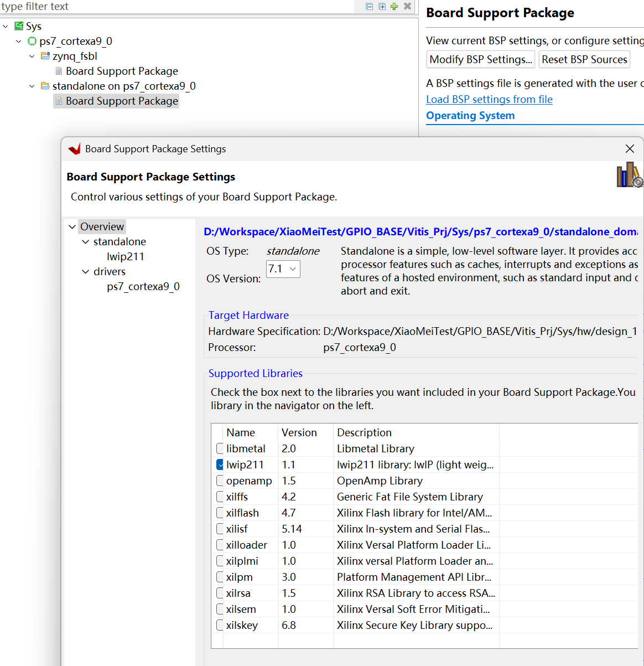Select ps7_cortexa9_0 under drivers in the settings tree

[x=143, y=286]
